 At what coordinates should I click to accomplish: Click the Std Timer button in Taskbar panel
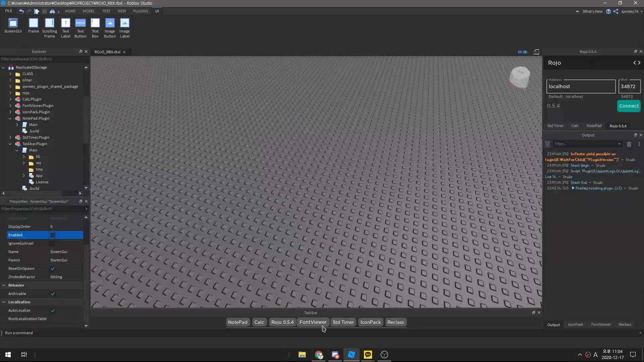click(x=343, y=322)
